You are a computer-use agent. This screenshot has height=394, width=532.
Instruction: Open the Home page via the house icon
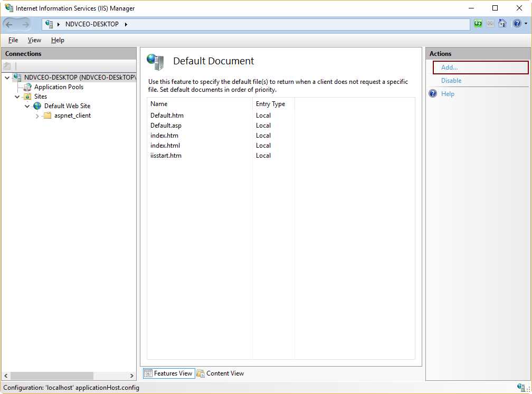tap(502, 24)
